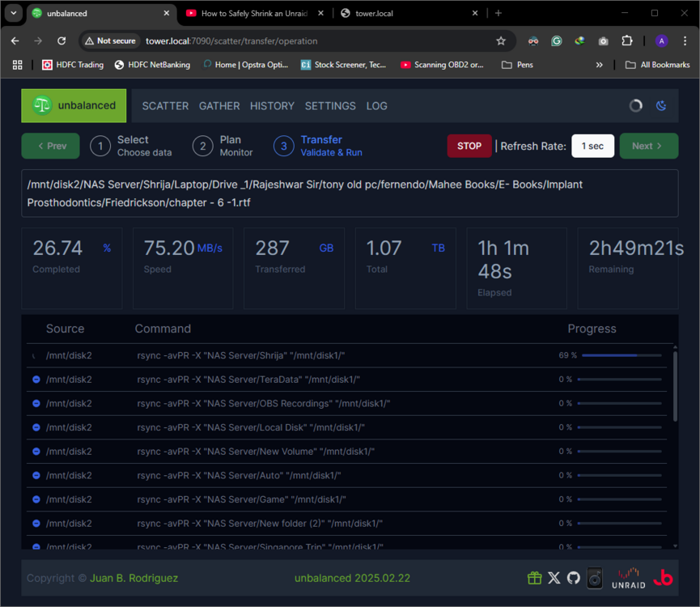Click the Shrija rsync progress bar
The width and height of the screenshot is (700, 607).
(622, 356)
